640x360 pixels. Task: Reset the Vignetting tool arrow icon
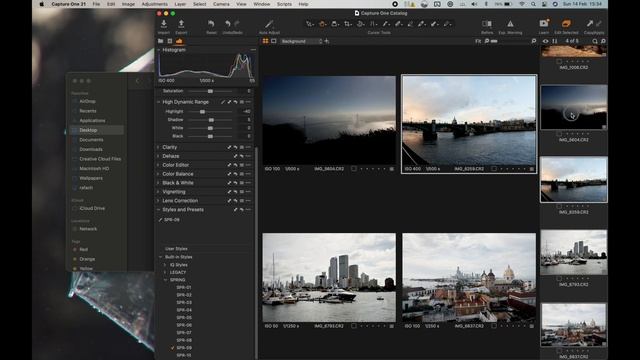tap(236, 192)
